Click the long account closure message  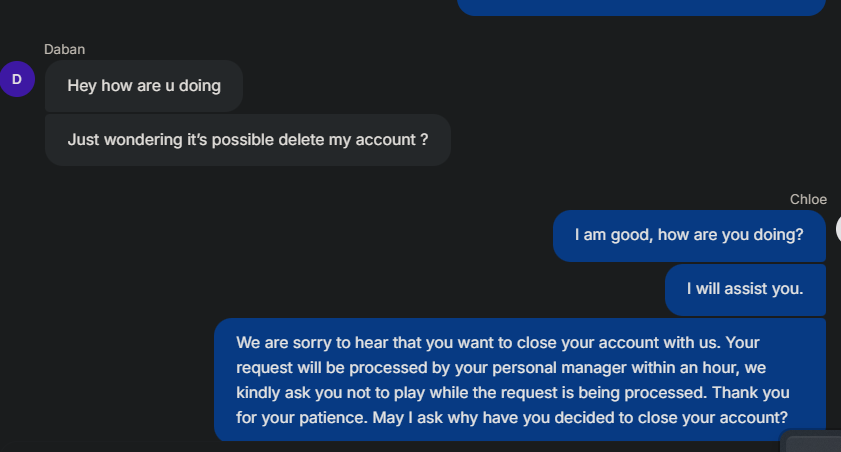pos(519,380)
